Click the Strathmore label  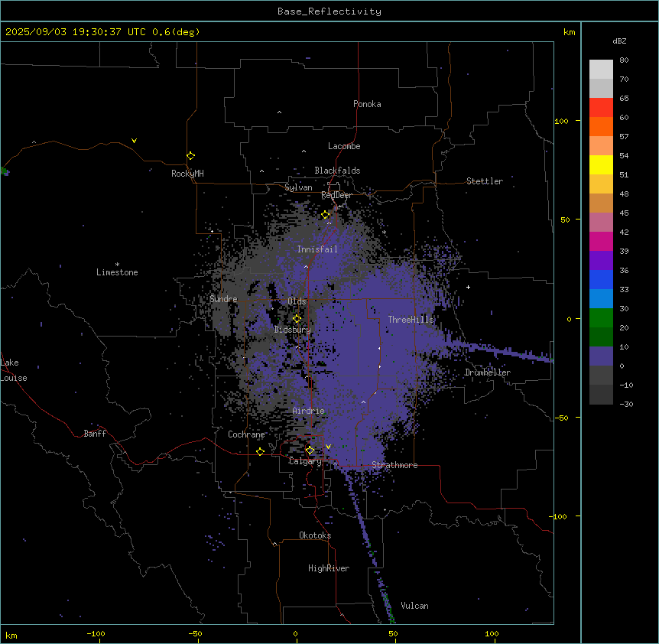[x=394, y=465]
